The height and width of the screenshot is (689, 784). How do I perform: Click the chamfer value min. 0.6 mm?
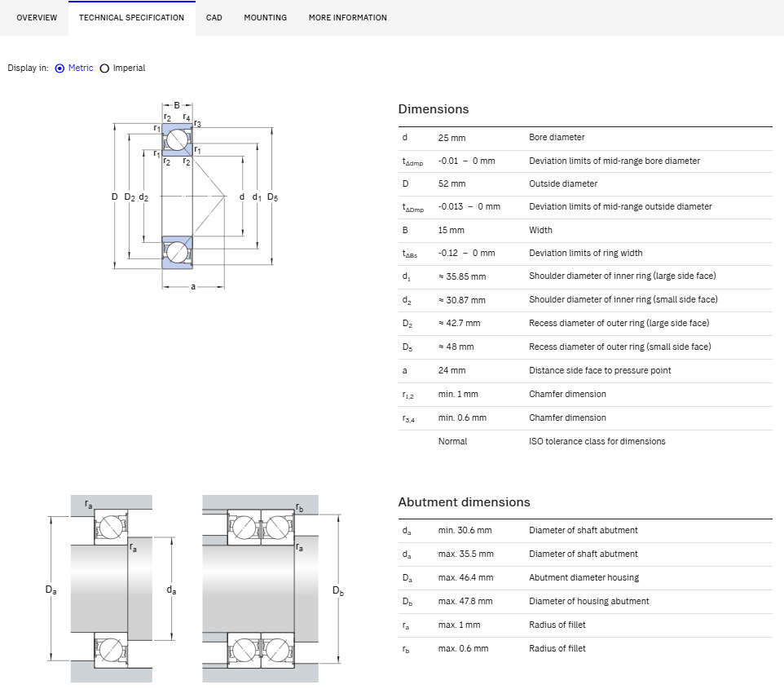click(462, 417)
